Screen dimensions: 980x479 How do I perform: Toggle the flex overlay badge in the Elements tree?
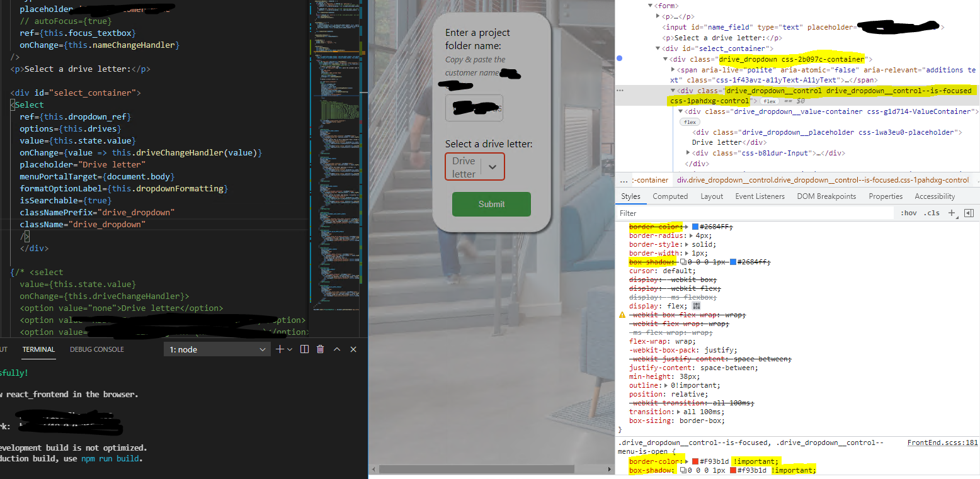click(x=769, y=101)
